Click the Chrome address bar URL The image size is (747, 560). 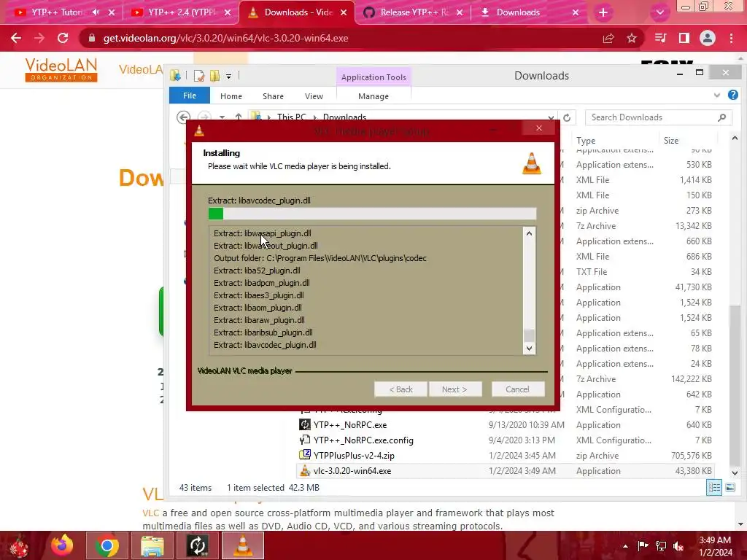pos(226,38)
